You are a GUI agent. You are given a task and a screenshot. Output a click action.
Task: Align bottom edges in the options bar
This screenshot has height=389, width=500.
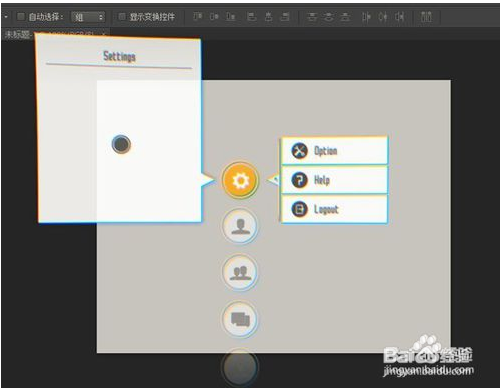point(231,16)
